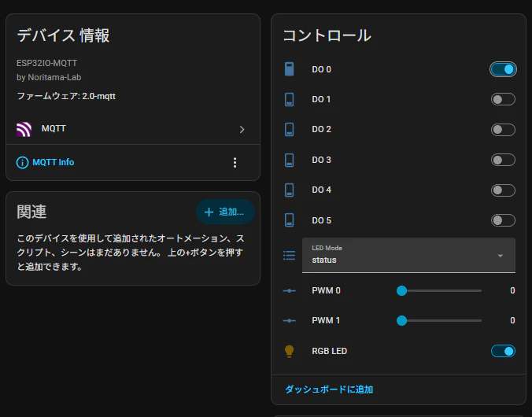
Task: Click the DO 0 switch entity icon
Action: pos(289,69)
